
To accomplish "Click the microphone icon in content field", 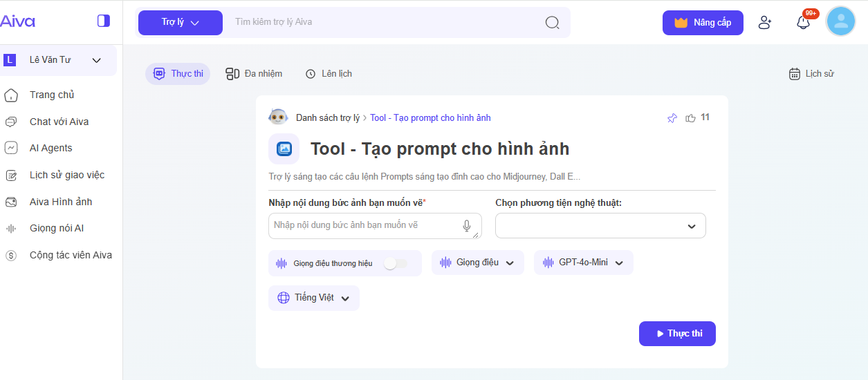I will (467, 226).
